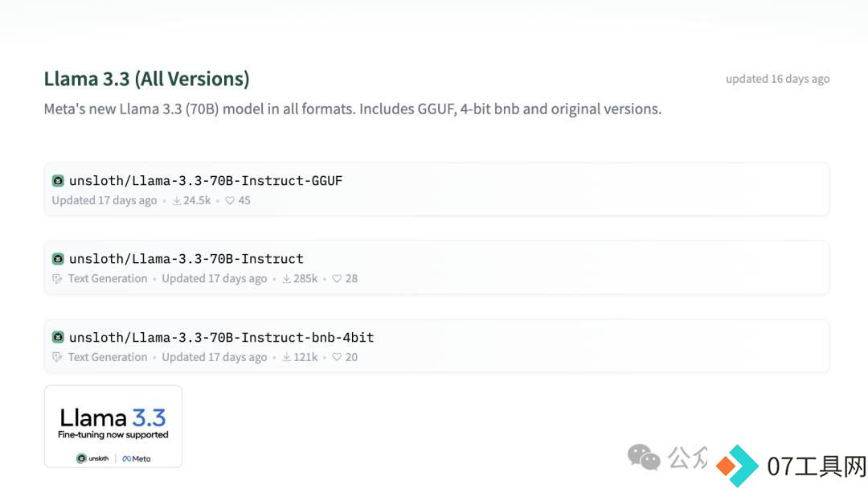
Task: Click the 'updated 16 days ago' timestamp
Action: pos(777,79)
